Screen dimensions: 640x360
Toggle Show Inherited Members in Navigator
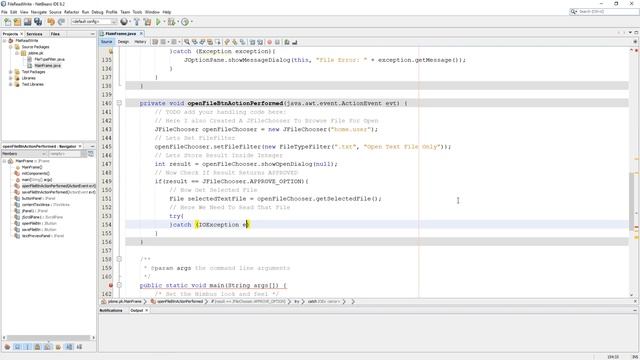(x=7, y=347)
